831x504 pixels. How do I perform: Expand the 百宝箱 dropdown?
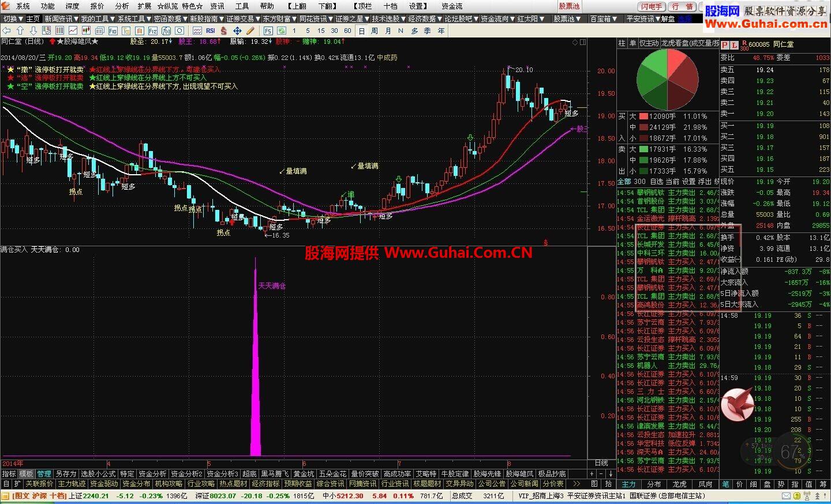603,19
